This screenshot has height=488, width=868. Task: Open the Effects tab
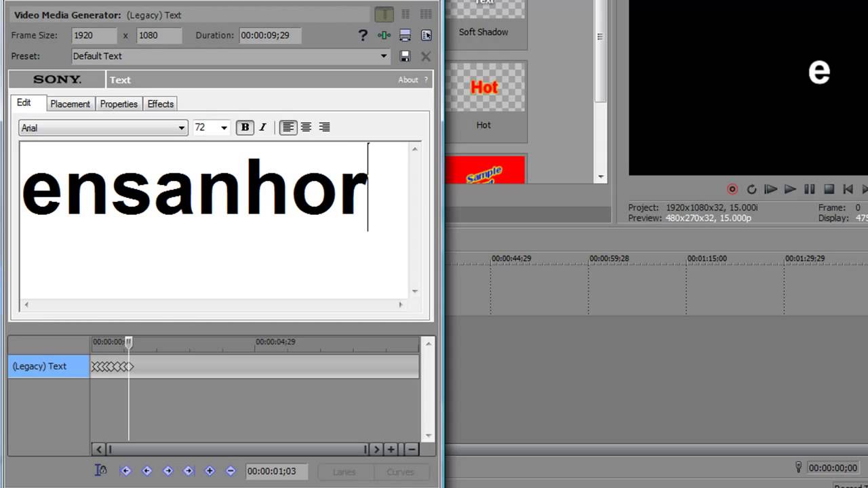pos(161,104)
